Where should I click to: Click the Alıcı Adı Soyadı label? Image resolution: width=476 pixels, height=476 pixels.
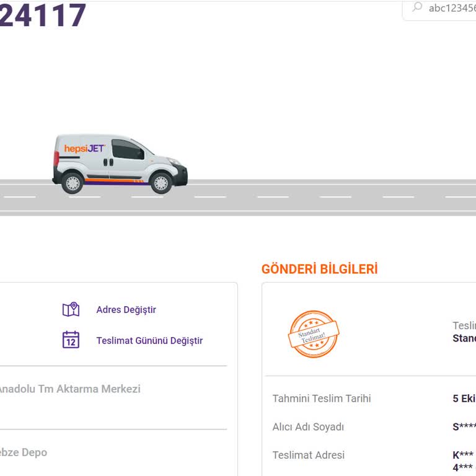click(x=308, y=427)
